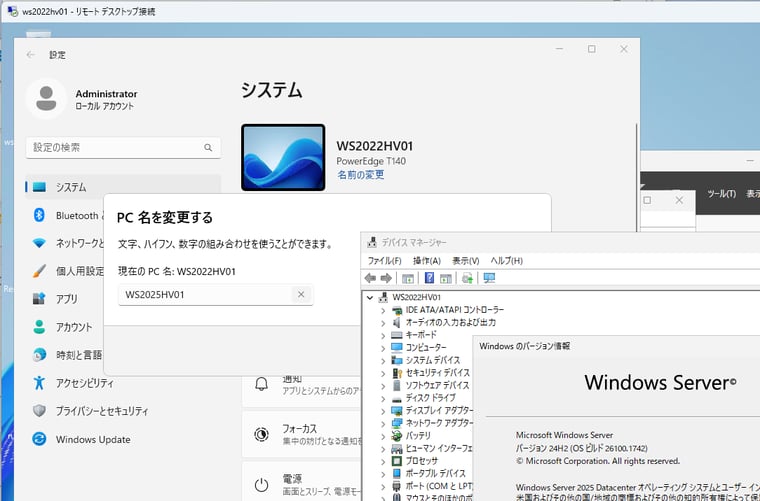Click the 名前の変更 link
Image resolution: width=760 pixels, height=501 pixels.
click(361, 174)
